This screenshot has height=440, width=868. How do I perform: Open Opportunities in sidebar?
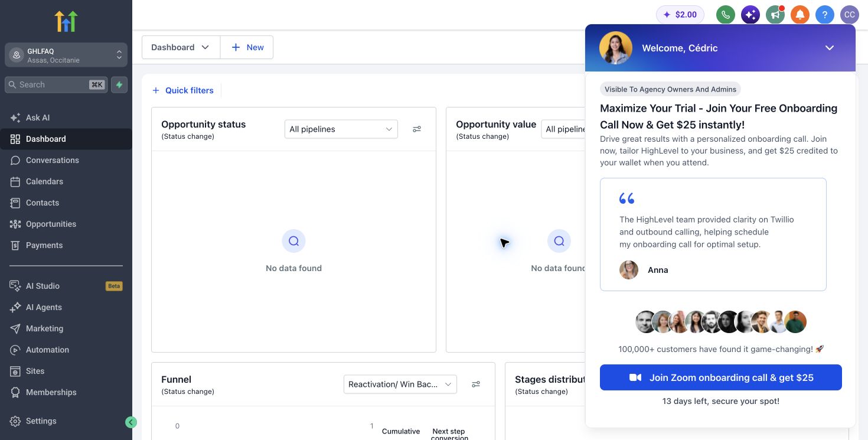click(66, 224)
